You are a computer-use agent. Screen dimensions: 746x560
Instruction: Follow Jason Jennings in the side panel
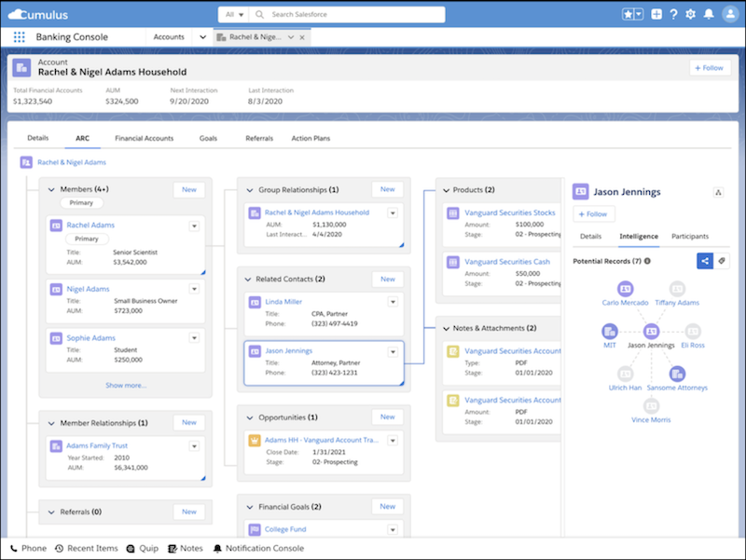click(593, 214)
